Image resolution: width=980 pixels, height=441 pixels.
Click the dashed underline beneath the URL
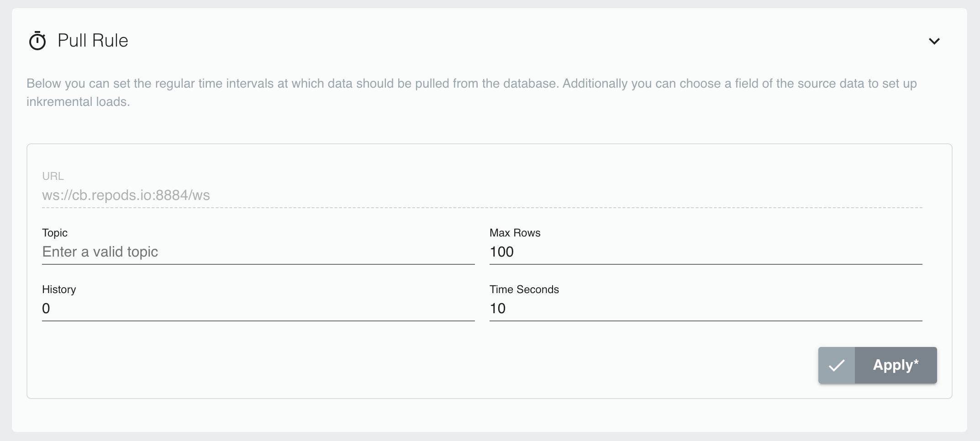click(482, 208)
